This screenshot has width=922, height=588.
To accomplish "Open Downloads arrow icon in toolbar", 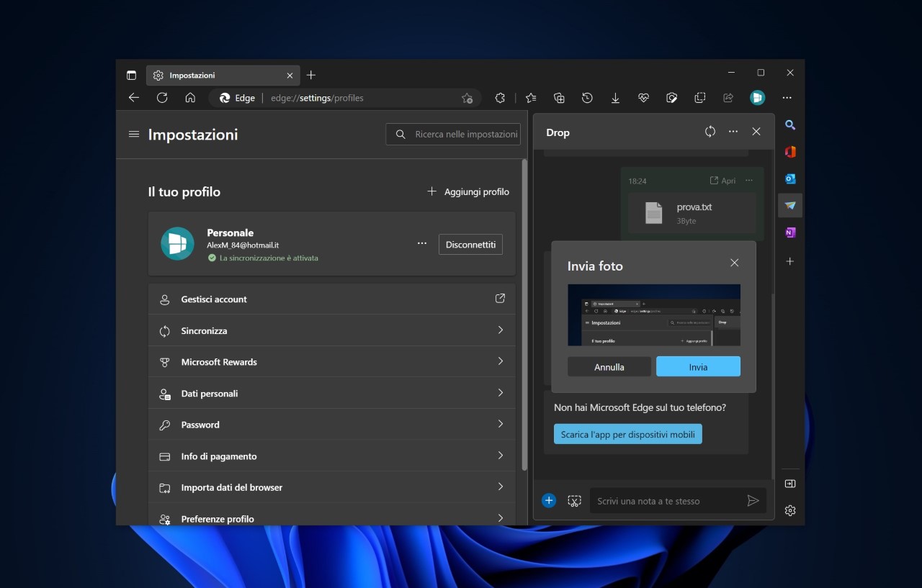I will tap(615, 98).
